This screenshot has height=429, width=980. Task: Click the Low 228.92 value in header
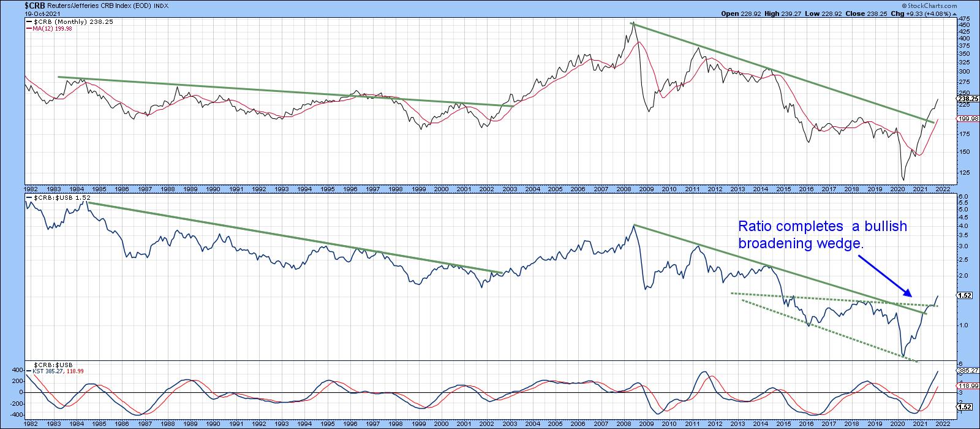click(x=823, y=13)
